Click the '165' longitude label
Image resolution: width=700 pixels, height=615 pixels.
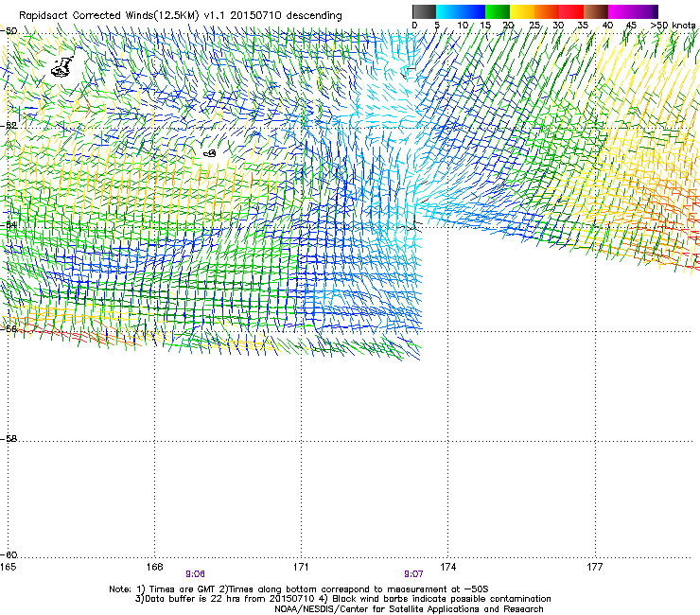[8, 567]
